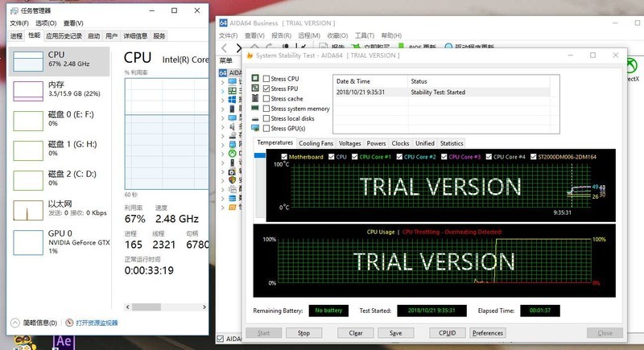
Task: Click the AIDA64 root tree icon
Action: (223, 72)
